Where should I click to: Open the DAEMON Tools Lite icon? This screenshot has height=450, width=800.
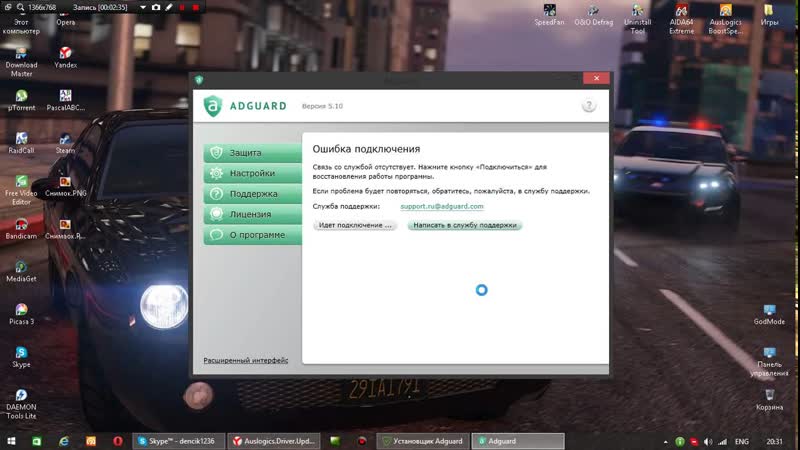21,404
